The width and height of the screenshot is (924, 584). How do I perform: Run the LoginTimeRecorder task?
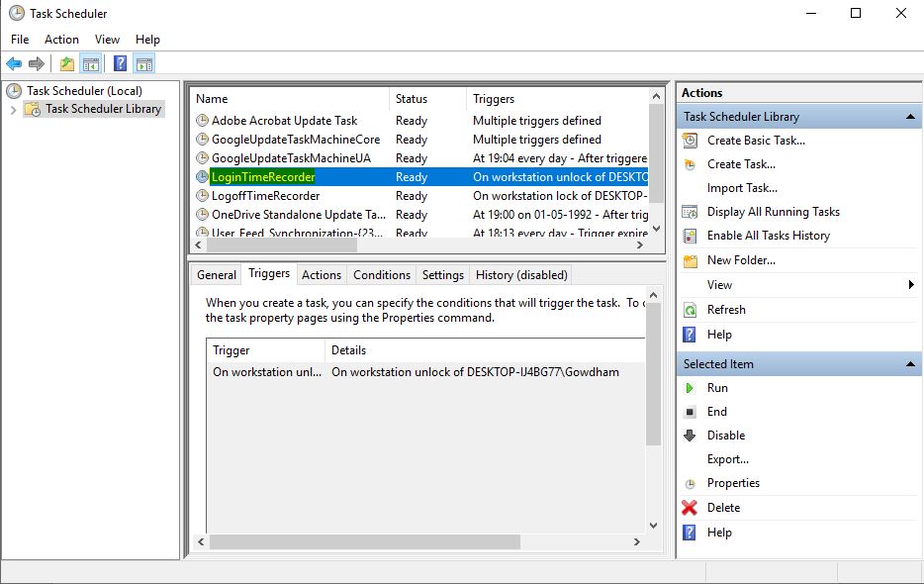tap(690, 387)
